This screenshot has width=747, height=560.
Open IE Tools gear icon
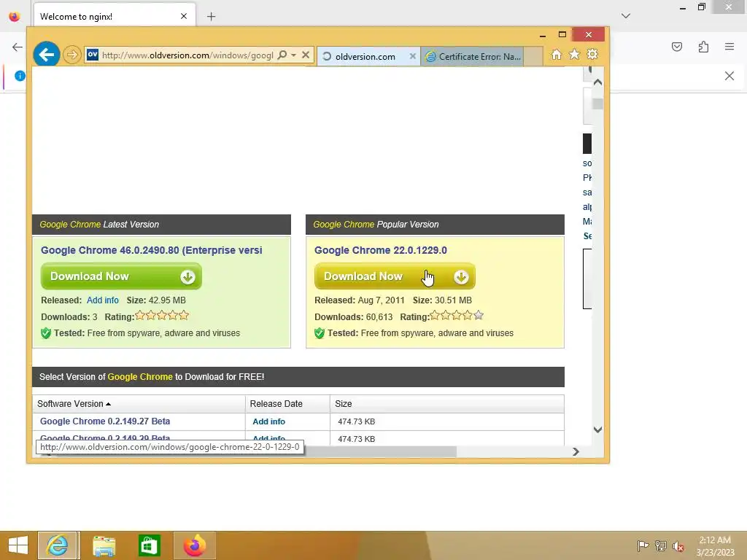tap(592, 55)
